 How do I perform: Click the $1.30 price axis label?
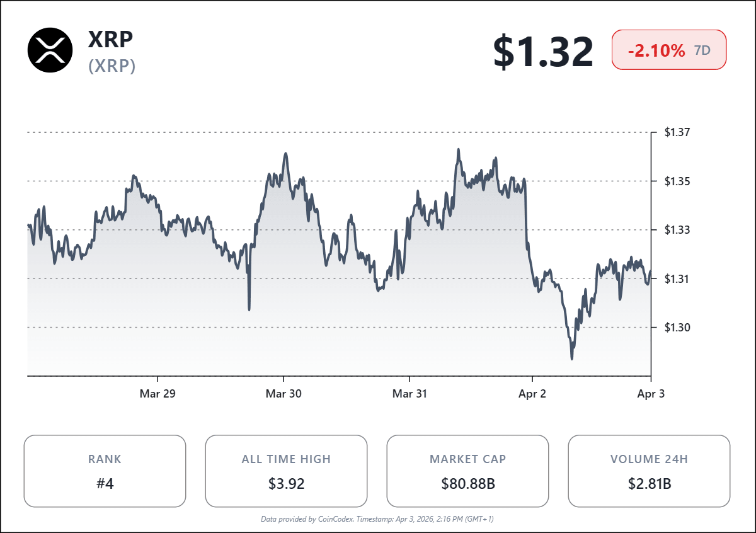[x=677, y=328]
